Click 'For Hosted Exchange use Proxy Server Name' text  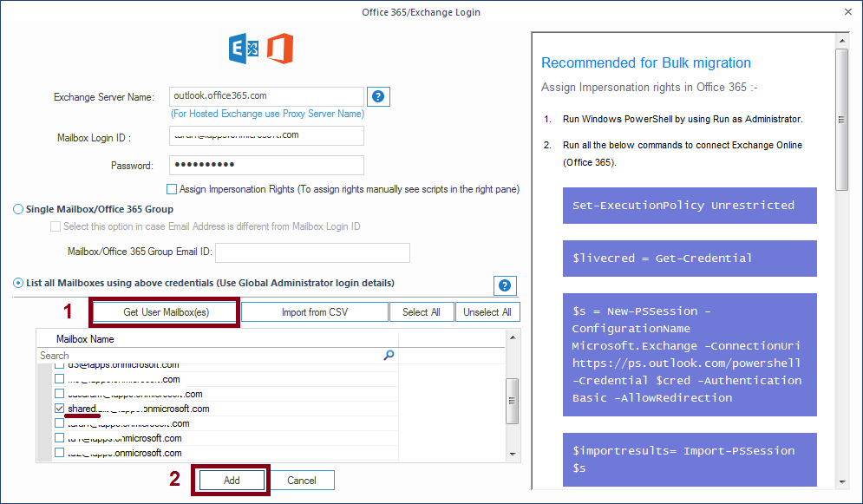[267, 114]
